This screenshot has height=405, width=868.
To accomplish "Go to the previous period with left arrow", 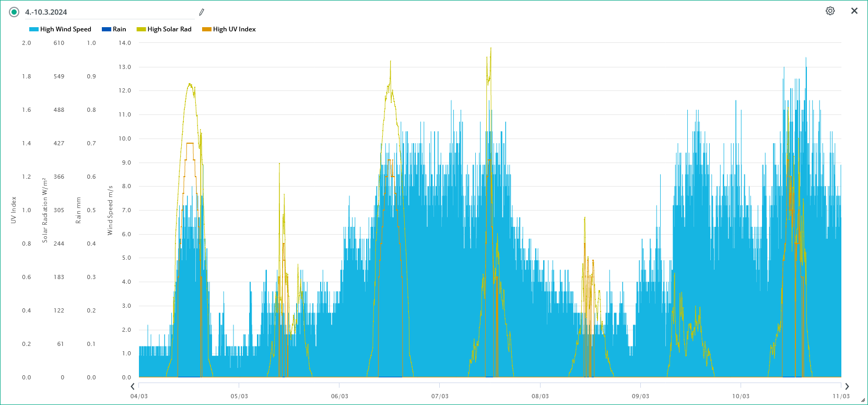I will (133, 386).
